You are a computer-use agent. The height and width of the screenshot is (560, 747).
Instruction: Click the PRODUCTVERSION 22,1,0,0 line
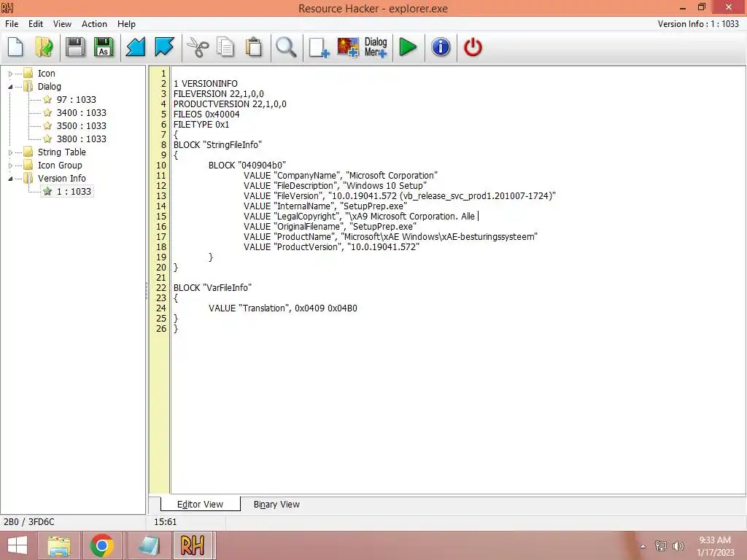point(230,104)
